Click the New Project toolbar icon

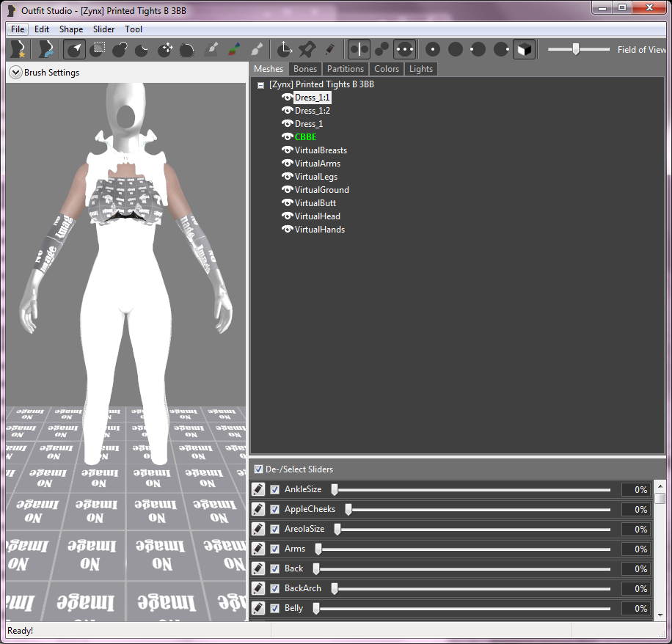18,49
